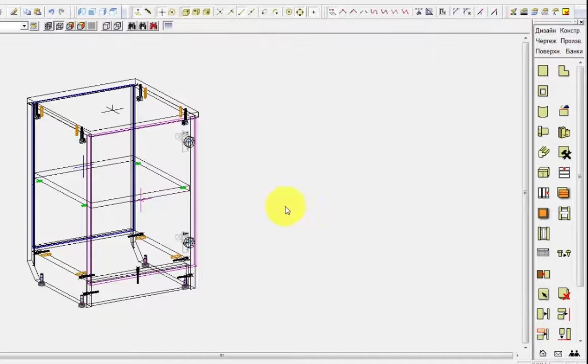Add a rectangular panel from the side palette
The width and height of the screenshot is (588, 364).
[543, 71]
